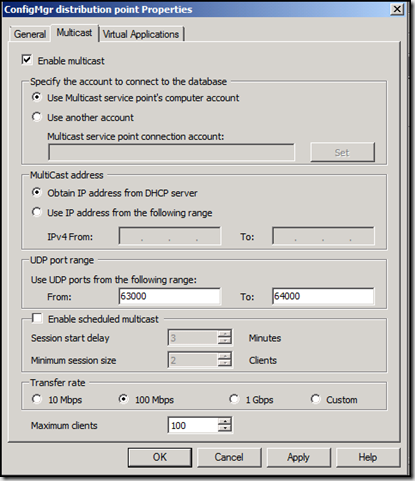Decrease Session start delay with down arrow
This screenshot has width=415, height=481.
click(x=225, y=341)
